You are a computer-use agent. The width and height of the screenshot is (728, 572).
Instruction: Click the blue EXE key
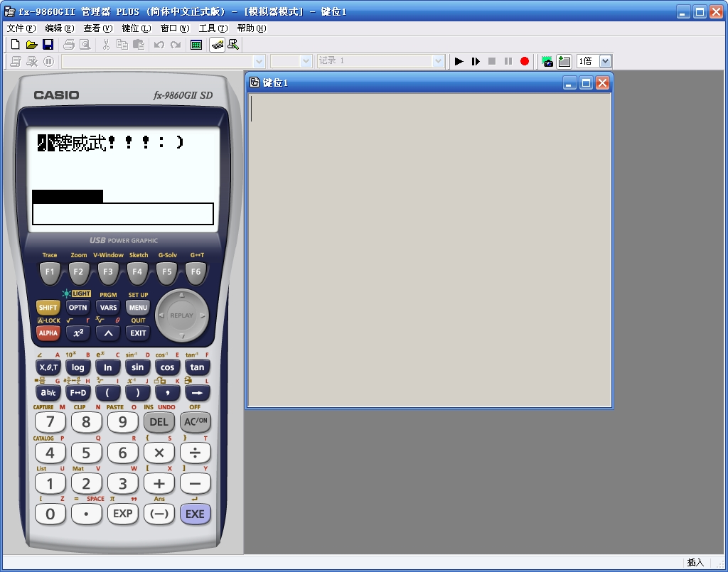195,514
